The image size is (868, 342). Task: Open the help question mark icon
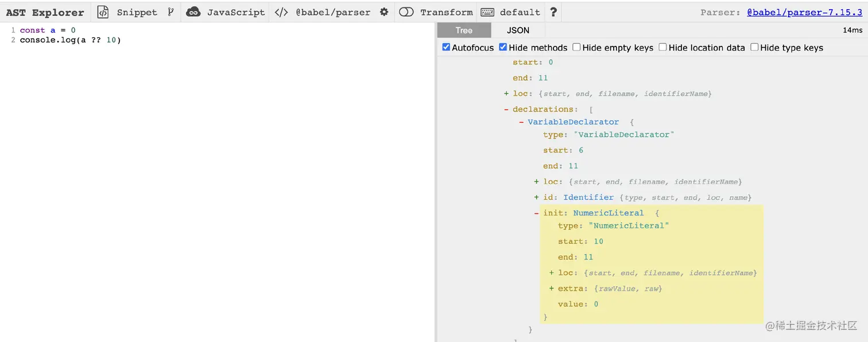(553, 12)
